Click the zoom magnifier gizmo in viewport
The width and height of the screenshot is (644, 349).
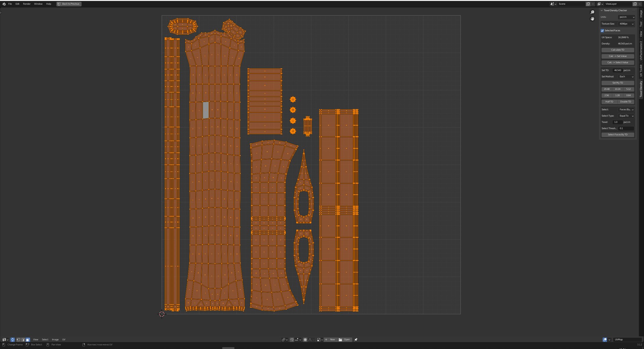click(592, 12)
